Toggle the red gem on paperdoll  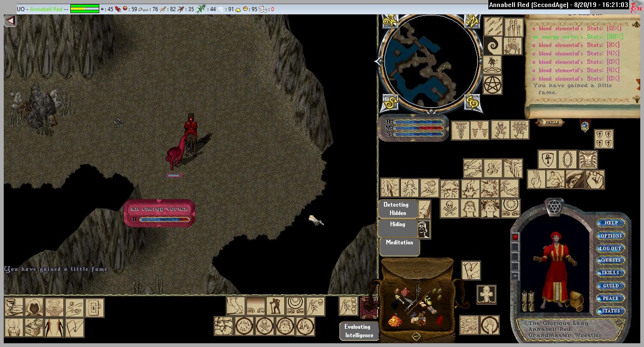(515, 237)
